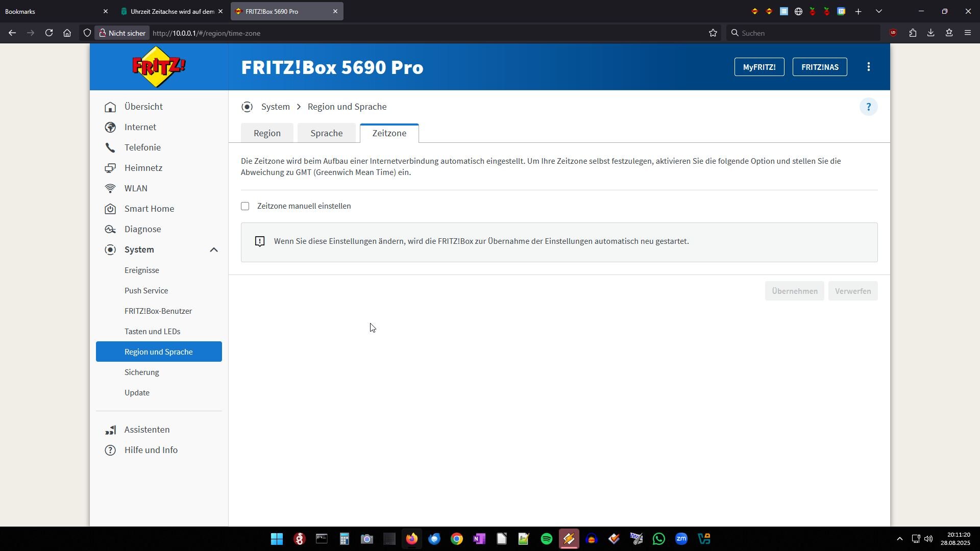
Task: Click the Diagnose icon in sidebar
Action: pos(110,230)
